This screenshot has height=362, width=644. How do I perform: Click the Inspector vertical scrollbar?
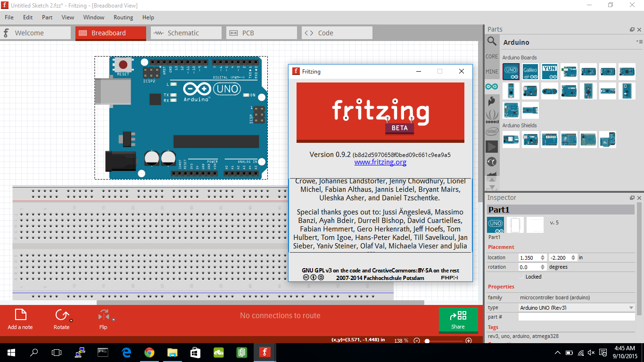point(639,258)
